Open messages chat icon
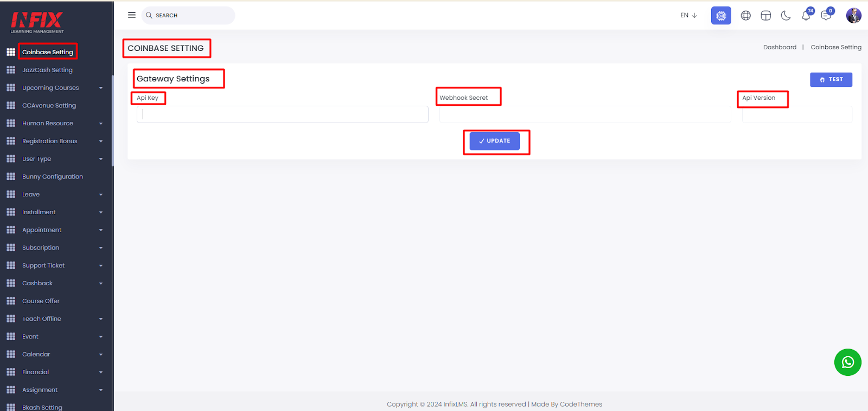Image resolution: width=868 pixels, height=411 pixels. [x=826, y=15]
